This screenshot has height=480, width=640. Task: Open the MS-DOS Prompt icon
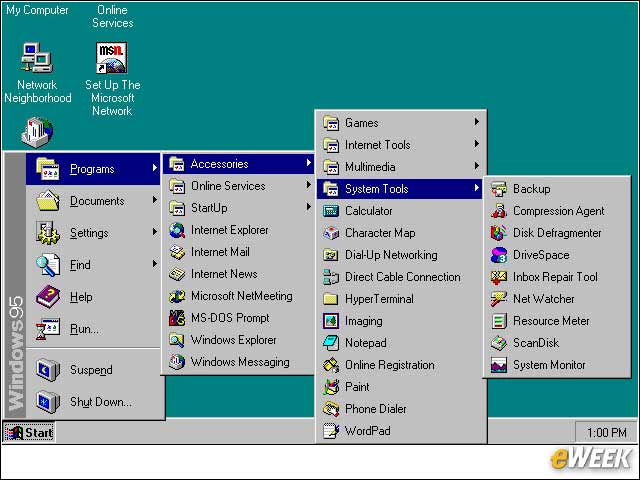click(177, 318)
